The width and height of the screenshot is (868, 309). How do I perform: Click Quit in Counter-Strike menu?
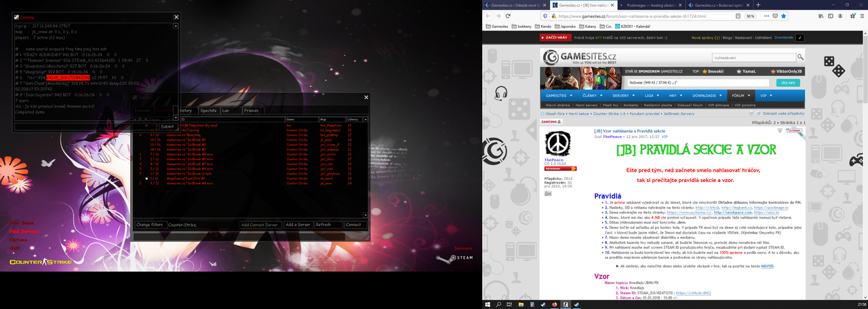[14, 248]
